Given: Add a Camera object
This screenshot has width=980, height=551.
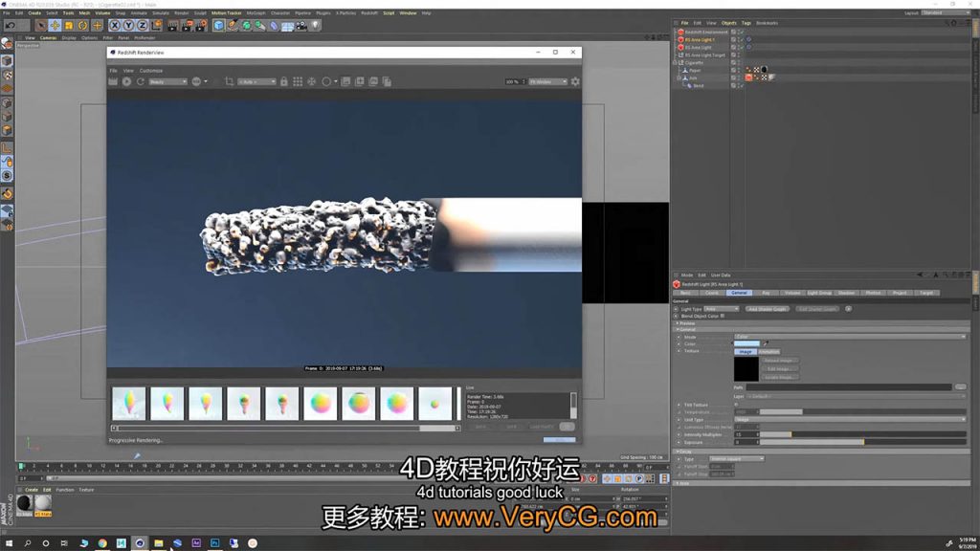Looking at the screenshot, I should [x=301, y=26].
